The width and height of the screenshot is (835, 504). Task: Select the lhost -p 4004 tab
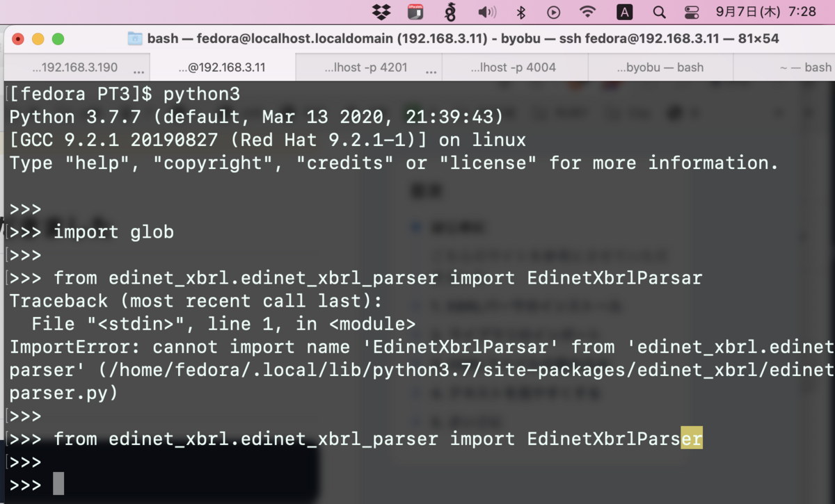tap(515, 67)
